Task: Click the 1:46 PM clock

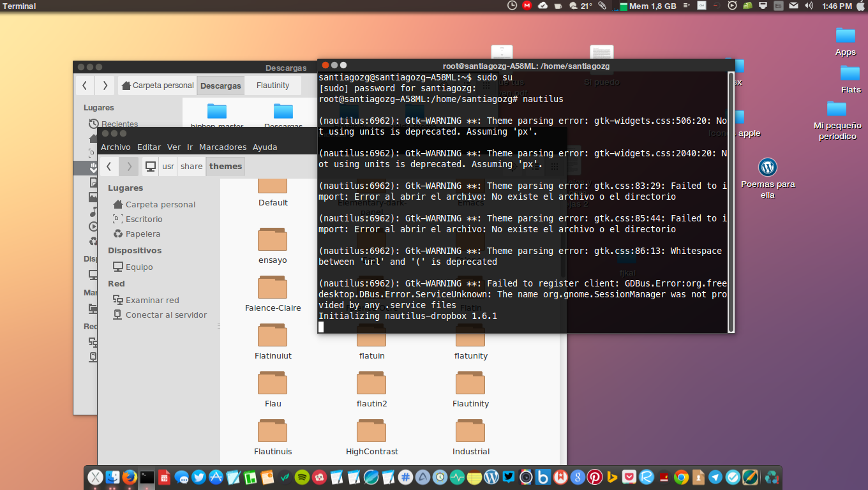Action: 837,6
